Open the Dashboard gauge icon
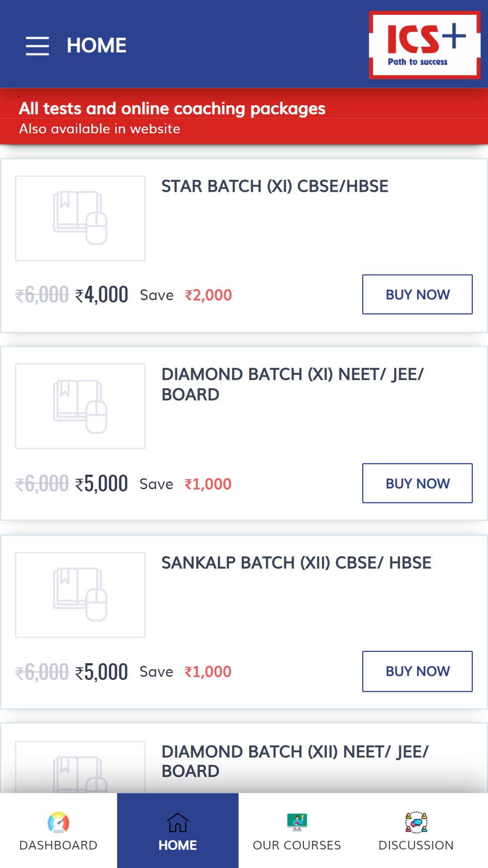The image size is (488, 868). (58, 822)
